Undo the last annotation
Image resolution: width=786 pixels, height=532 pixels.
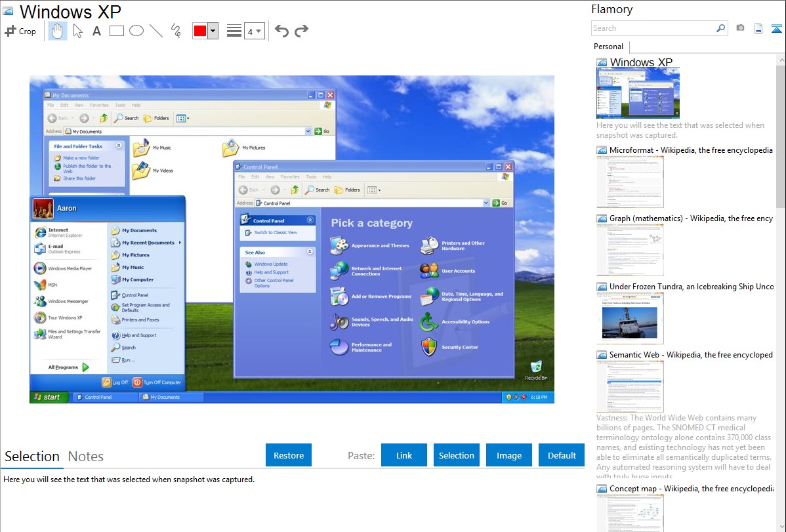click(x=281, y=31)
